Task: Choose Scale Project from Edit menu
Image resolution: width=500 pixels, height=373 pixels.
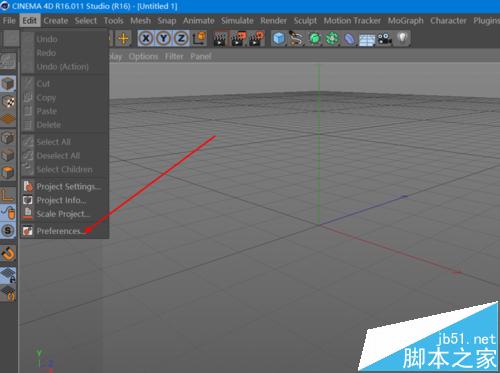Action: (x=65, y=214)
